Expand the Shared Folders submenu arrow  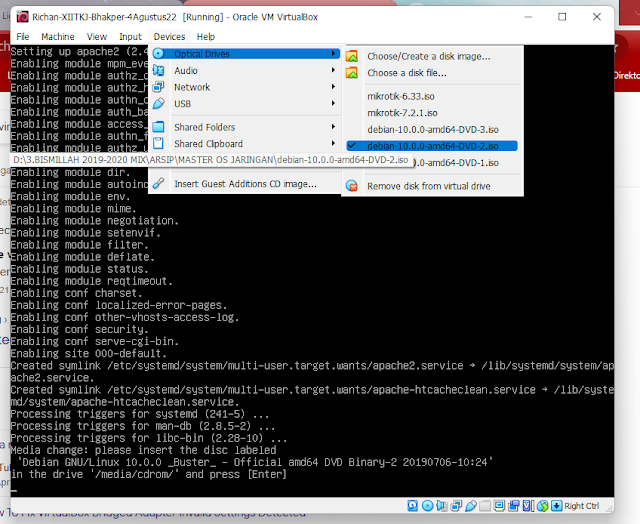[x=333, y=127]
